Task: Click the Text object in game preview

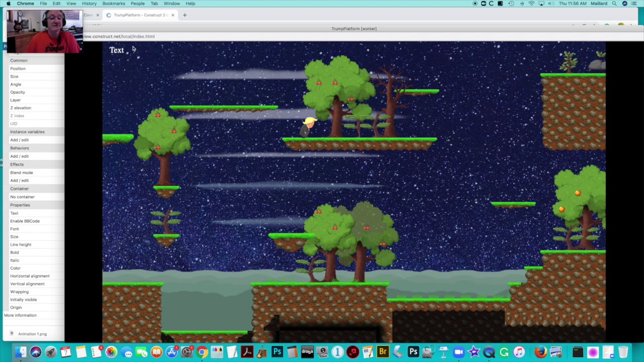Action: coord(117,50)
